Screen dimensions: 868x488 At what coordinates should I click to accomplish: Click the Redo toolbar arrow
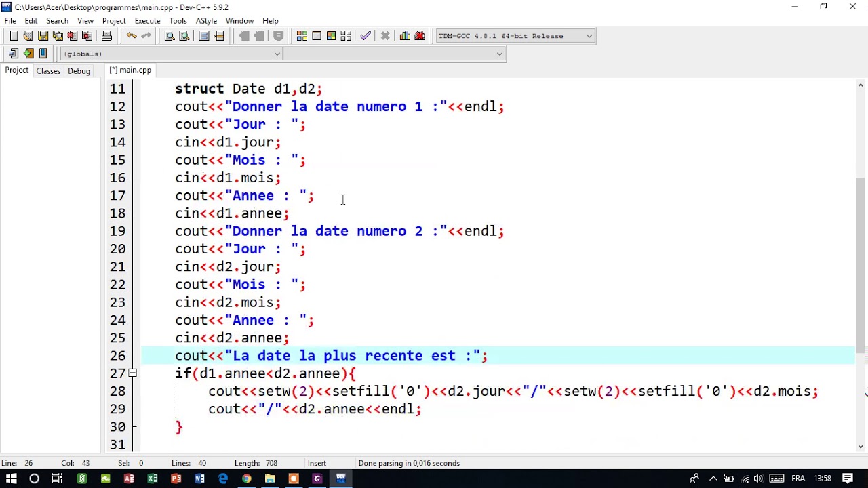[x=146, y=36]
